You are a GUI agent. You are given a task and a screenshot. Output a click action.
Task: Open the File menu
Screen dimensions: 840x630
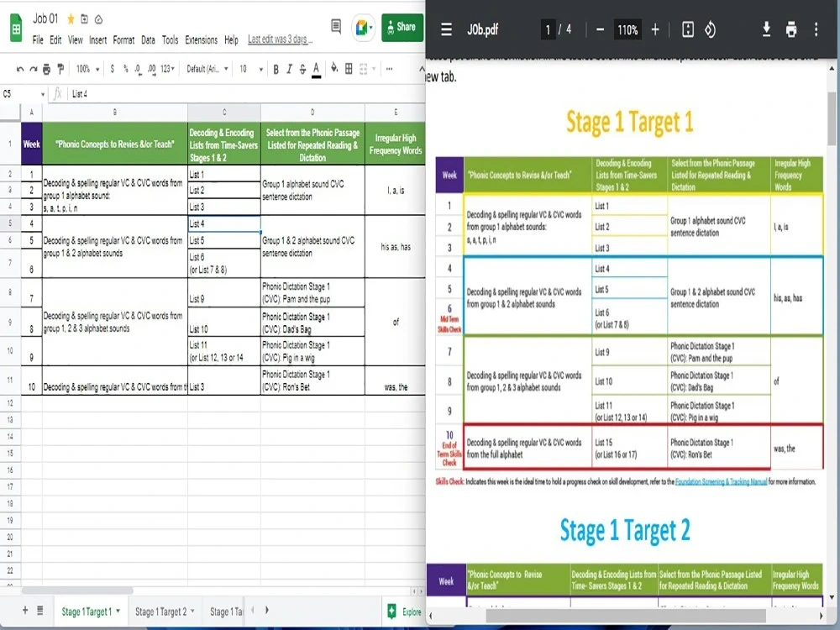pyautogui.click(x=38, y=39)
